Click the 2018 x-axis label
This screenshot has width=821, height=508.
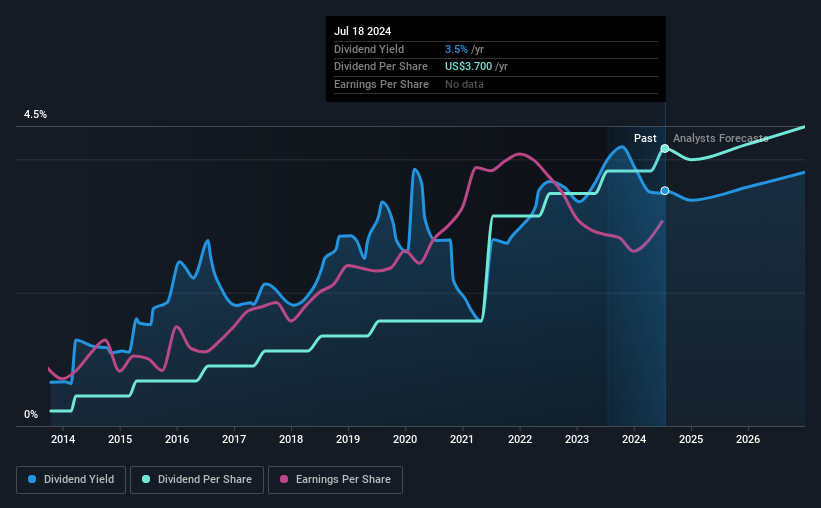click(x=291, y=439)
